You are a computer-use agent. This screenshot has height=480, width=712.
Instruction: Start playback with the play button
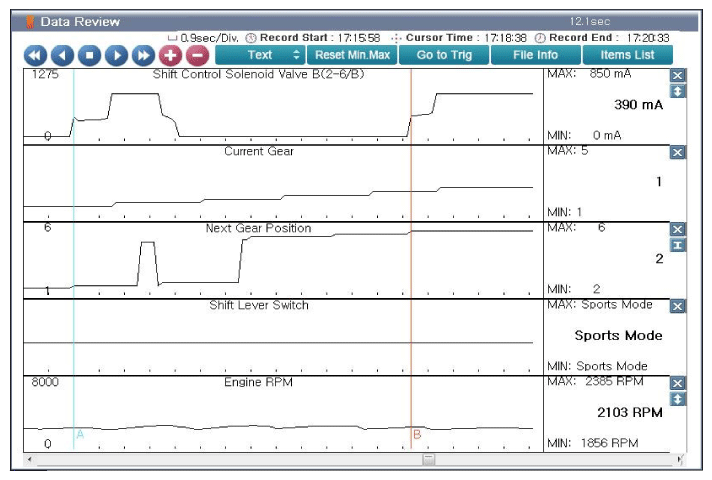117,55
